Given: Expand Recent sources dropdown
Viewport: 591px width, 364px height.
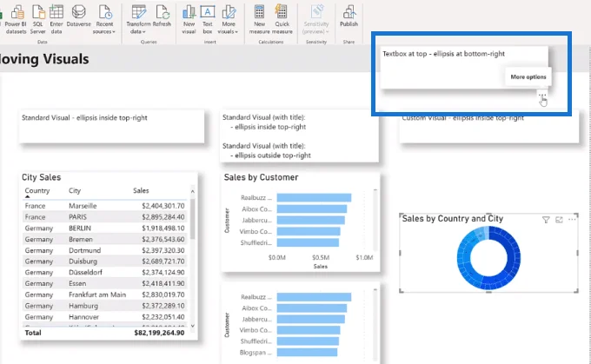Looking at the screenshot, I should point(104,20).
